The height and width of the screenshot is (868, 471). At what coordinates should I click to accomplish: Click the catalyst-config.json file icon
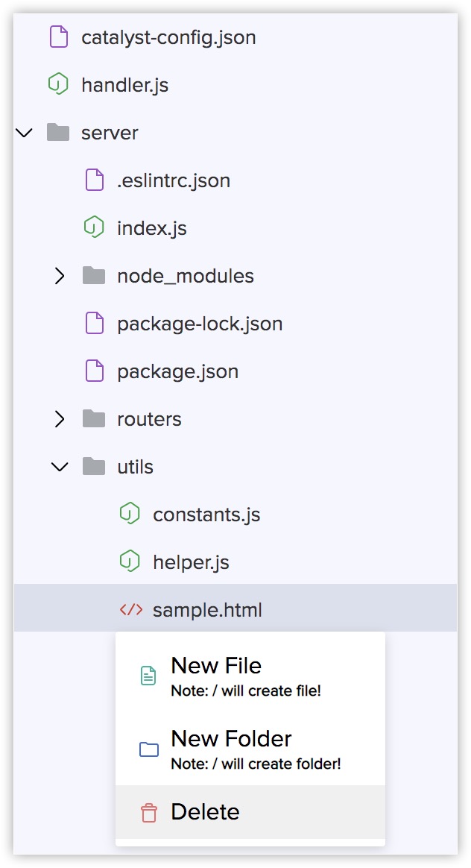[60, 36]
